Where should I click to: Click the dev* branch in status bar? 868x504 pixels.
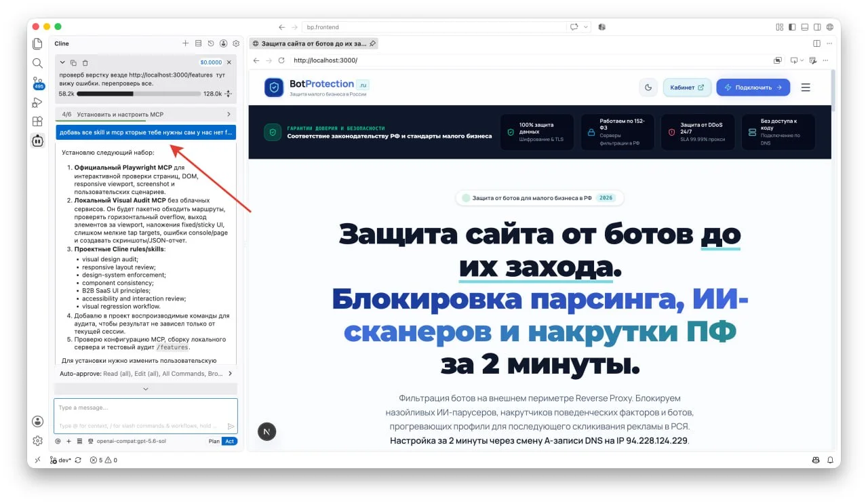(60, 460)
